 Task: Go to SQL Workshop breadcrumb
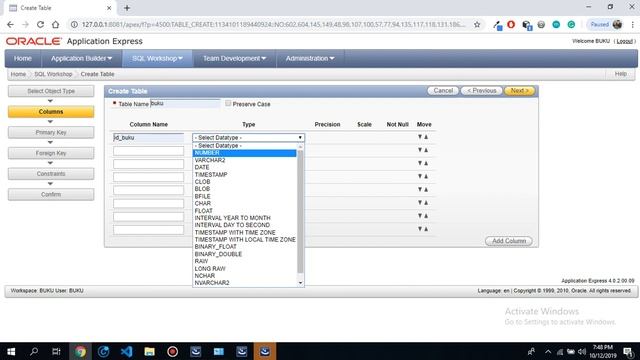(x=53, y=74)
